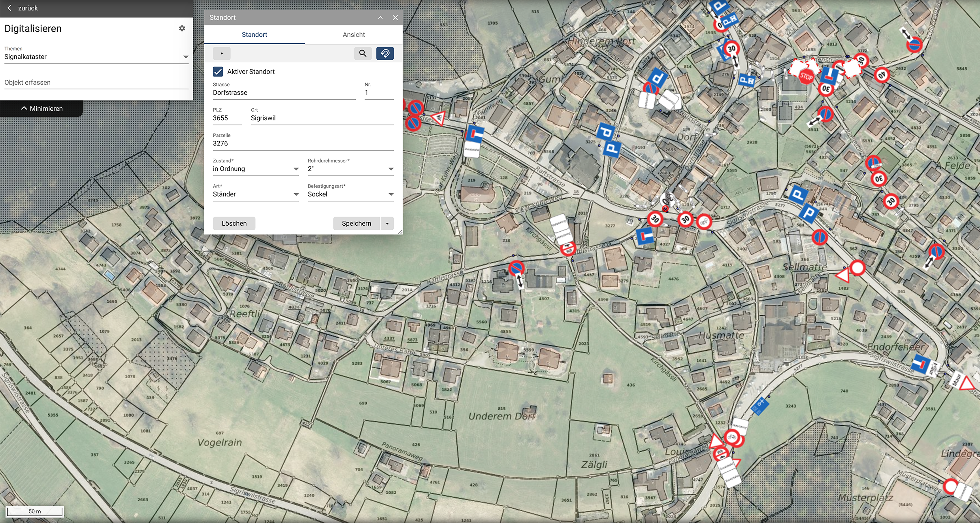Click the Minimieren button
Image resolution: width=980 pixels, height=523 pixels.
click(x=41, y=109)
